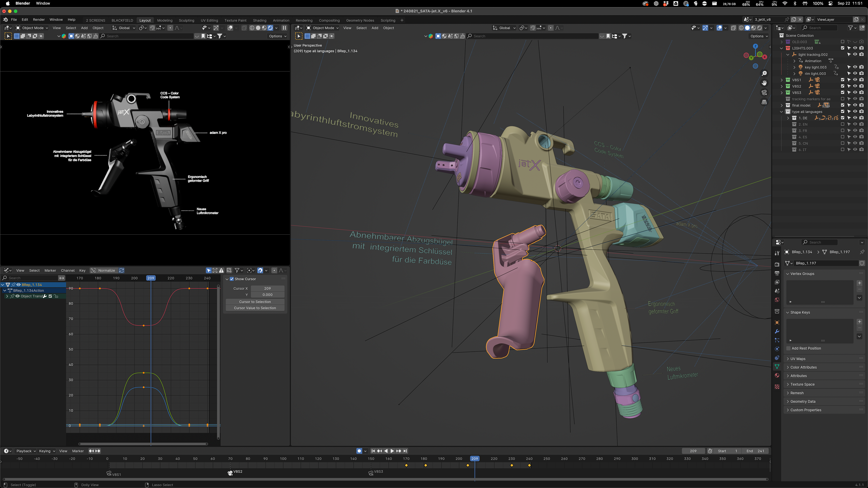Screen dimensions: 868x488
Task: Click the pan hand gizmo in viewport
Action: pyautogui.click(x=764, y=83)
